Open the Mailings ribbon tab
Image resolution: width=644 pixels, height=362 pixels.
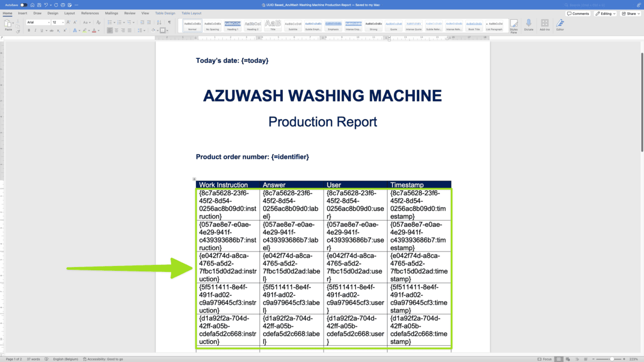pos(111,13)
